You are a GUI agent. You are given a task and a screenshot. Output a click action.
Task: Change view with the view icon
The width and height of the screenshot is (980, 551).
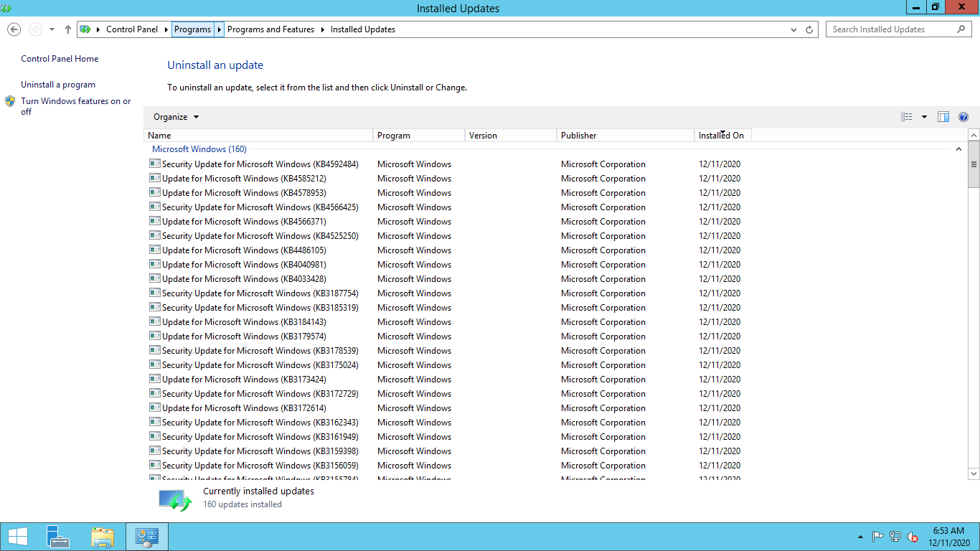click(907, 117)
